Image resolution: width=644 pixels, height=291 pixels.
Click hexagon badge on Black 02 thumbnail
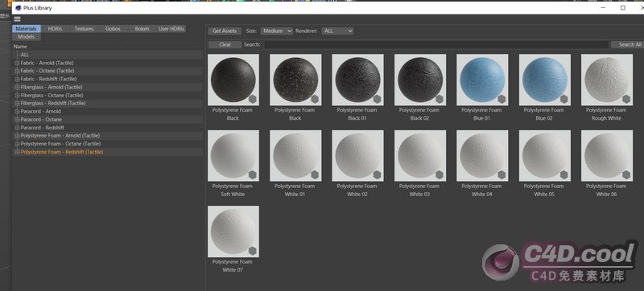coord(440,99)
